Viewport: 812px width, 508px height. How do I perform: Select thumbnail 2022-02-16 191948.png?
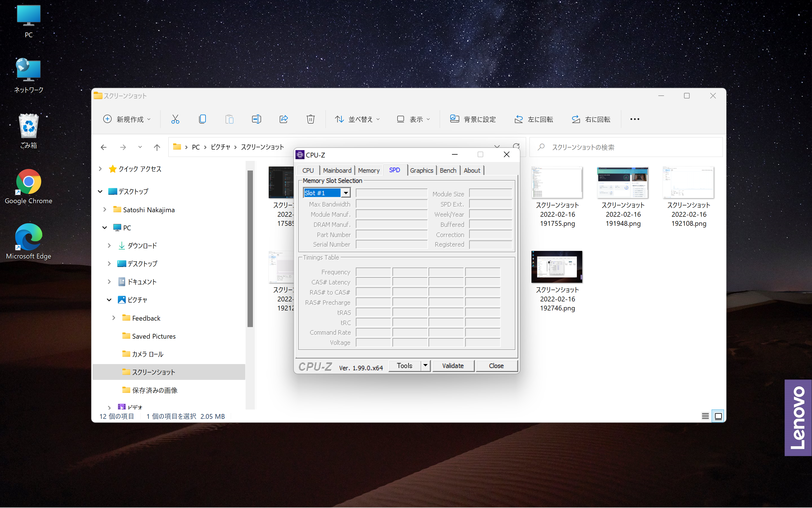623,197
